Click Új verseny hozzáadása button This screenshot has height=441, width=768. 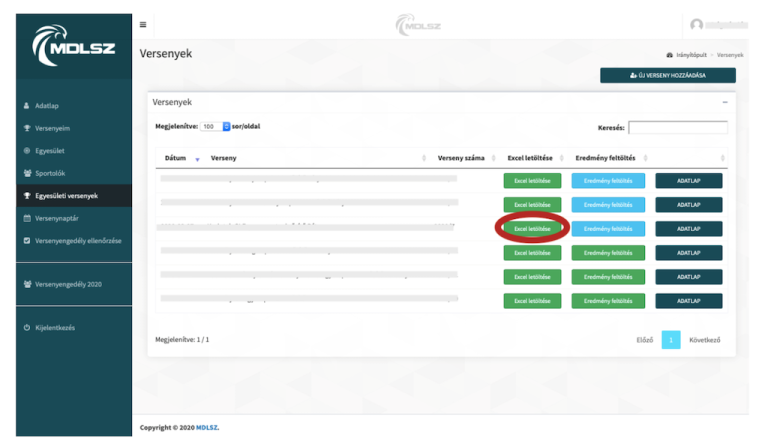[x=667, y=75]
